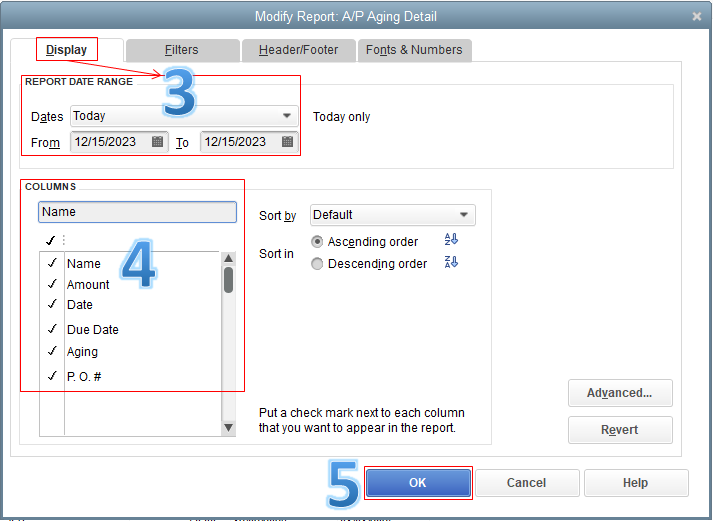Switch to the Display tab
713x521 pixels.
[66, 50]
